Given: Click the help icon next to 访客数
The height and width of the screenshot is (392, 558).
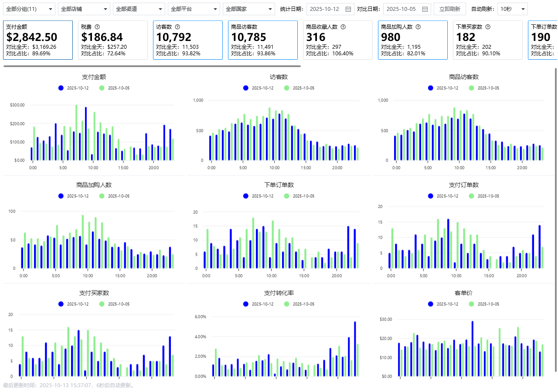Looking at the screenshot, I should 177,27.
